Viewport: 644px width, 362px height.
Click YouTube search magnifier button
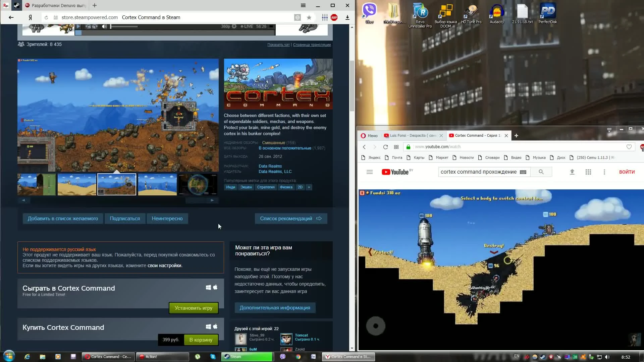[x=541, y=172]
